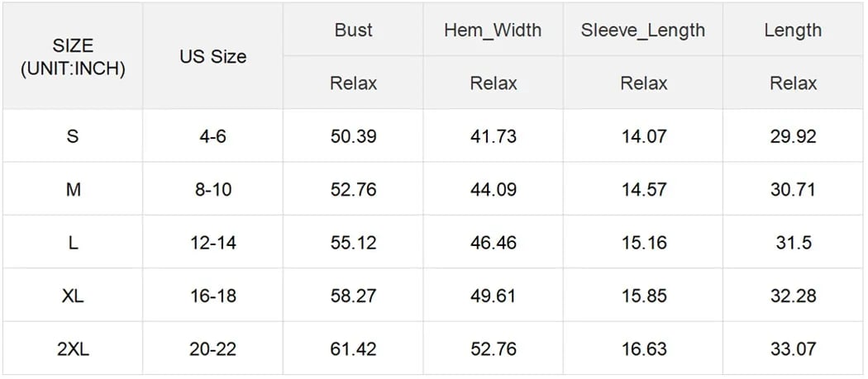Image resolution: width=868 pixels, height=379 pixels.
Task: Select the Hem_Width column header
Action: tap(493, 31)
